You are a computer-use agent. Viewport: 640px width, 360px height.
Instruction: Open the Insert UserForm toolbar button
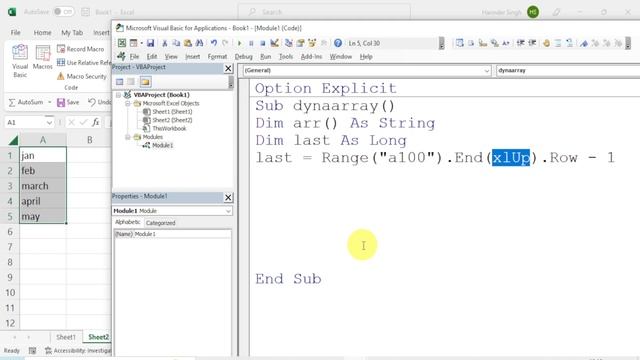(x=133, y=43)
